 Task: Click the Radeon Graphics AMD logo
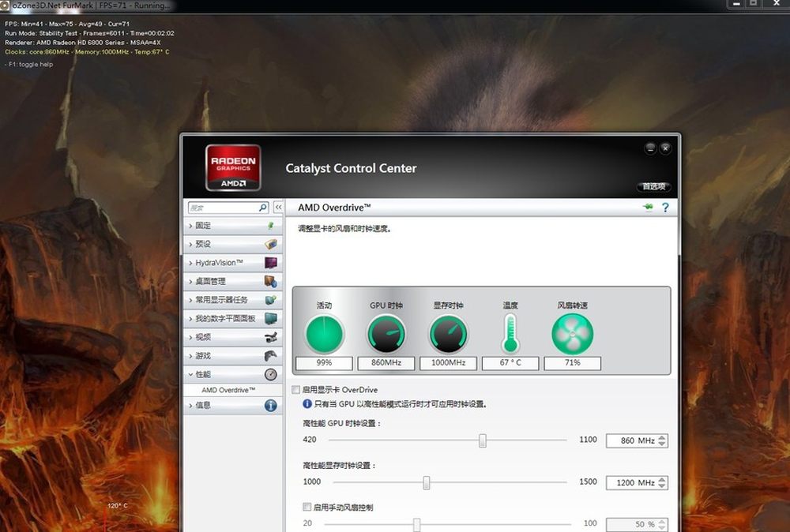(x=233, y=167)
